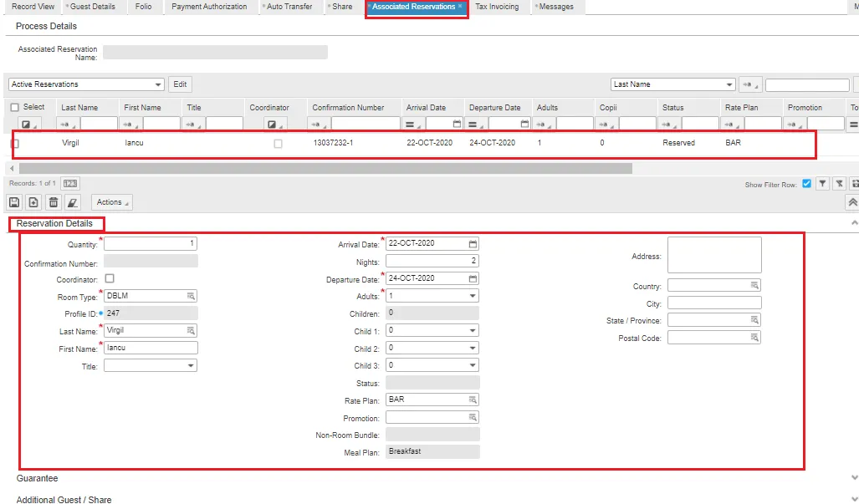
Task: Open the Rate Plan lookup icon
Action: (473, 400)
